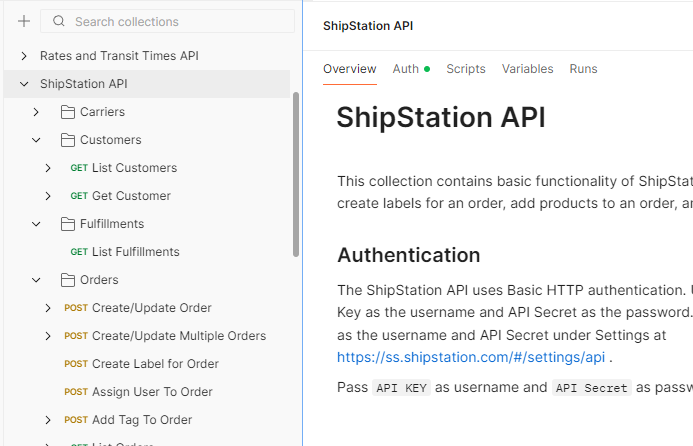
Task: Click the Authentication section heading
Action: click(x=409, y=255)
